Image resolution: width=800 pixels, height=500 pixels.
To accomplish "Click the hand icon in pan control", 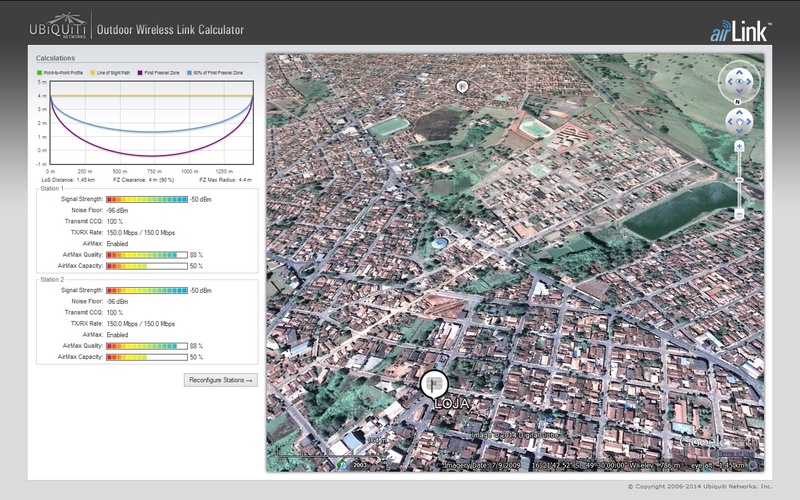I will point(739,122).
